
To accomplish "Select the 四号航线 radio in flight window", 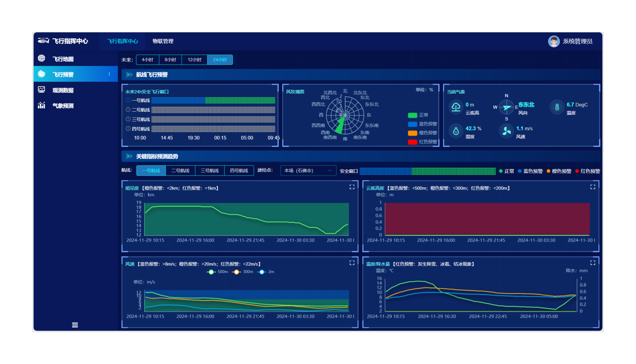I will pyautogui.click(x=128, y=129).
